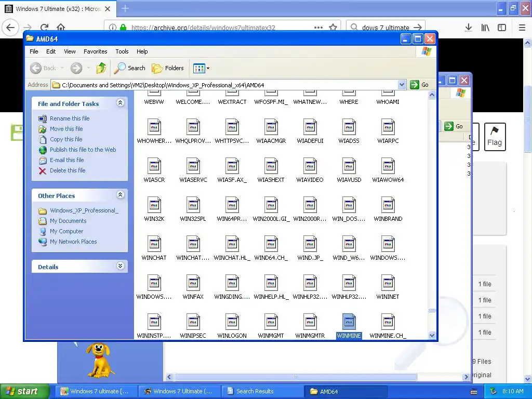Click the Windows Start button
This screenshot has width=532, height=399.
24,391
